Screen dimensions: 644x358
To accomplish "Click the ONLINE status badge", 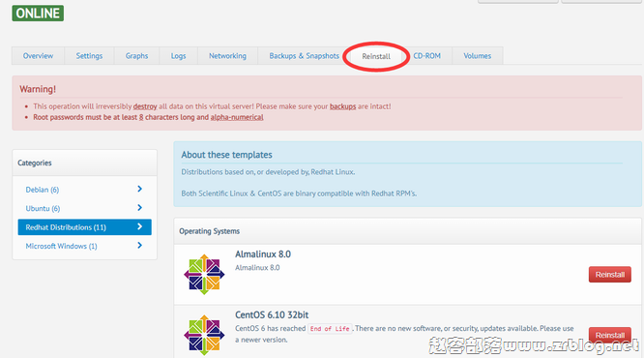I will [38, 14].
